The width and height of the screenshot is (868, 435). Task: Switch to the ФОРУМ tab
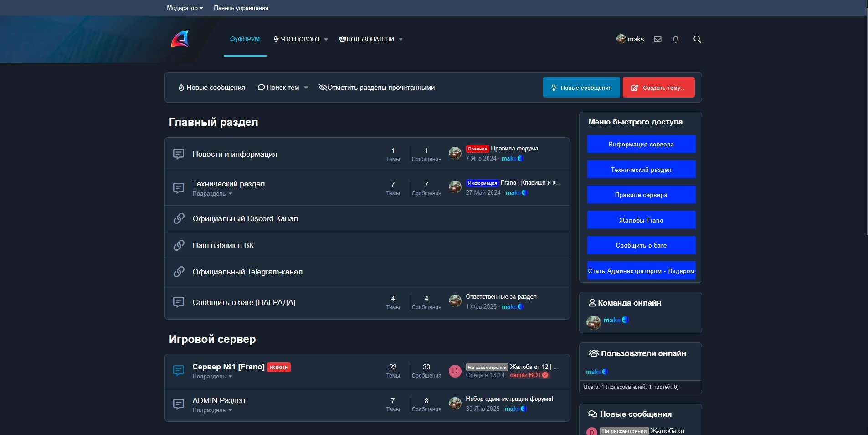[245, 40]
